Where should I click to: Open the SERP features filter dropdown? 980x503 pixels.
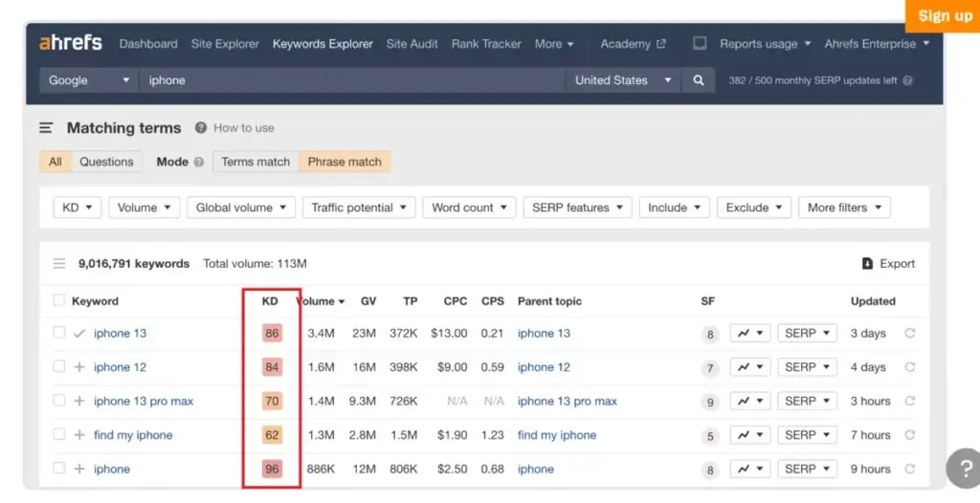(x=577, y=208)
